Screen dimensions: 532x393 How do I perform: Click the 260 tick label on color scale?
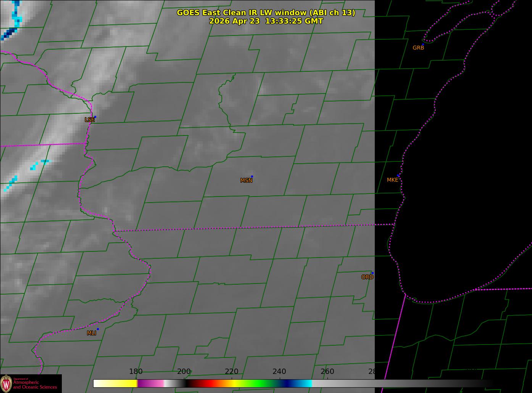(327, 371)
